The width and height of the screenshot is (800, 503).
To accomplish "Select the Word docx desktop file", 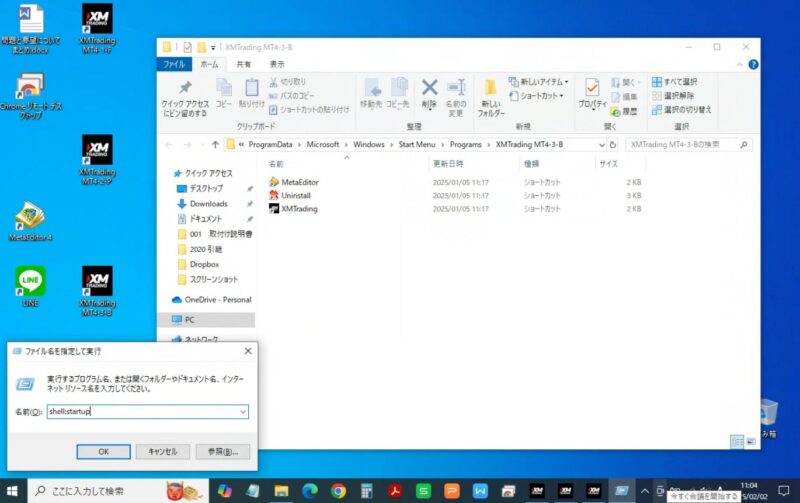I will click(x=31, y=29).
